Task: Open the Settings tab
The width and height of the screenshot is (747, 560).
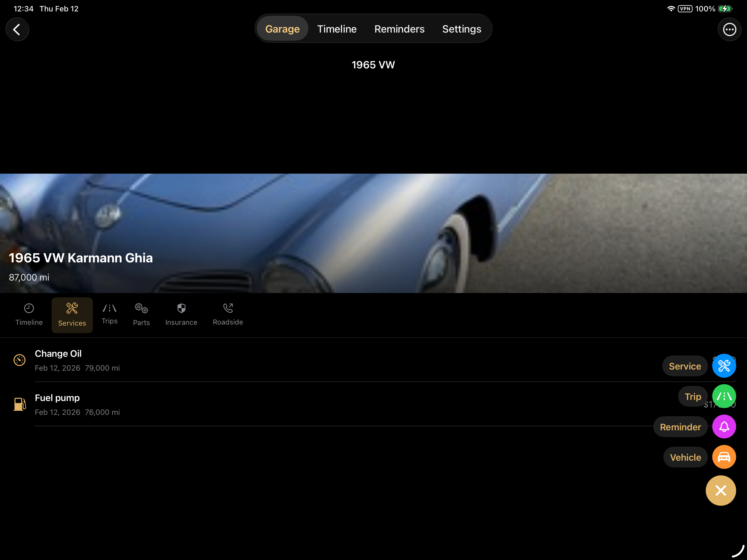Action: point(462,29)
